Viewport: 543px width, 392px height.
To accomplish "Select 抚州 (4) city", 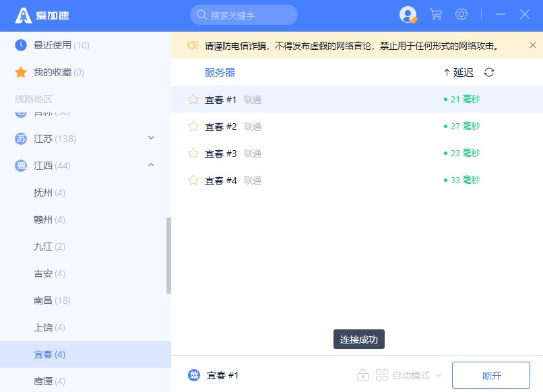I will tap(86, 193).
